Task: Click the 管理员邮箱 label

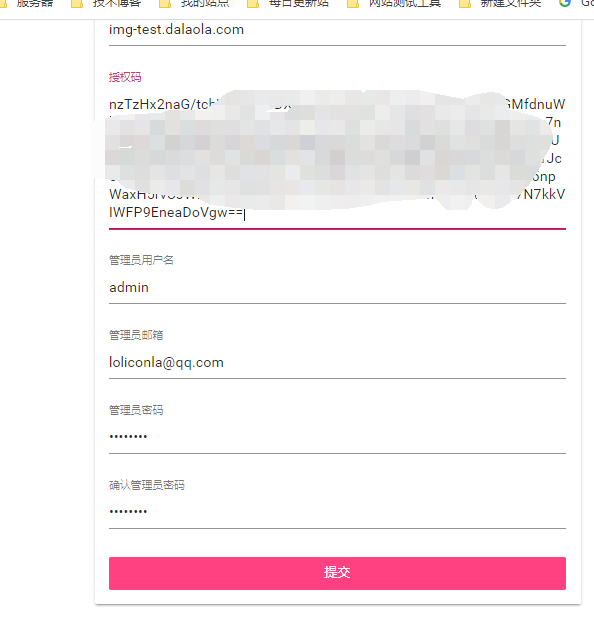Action: (x=136, y=335)
